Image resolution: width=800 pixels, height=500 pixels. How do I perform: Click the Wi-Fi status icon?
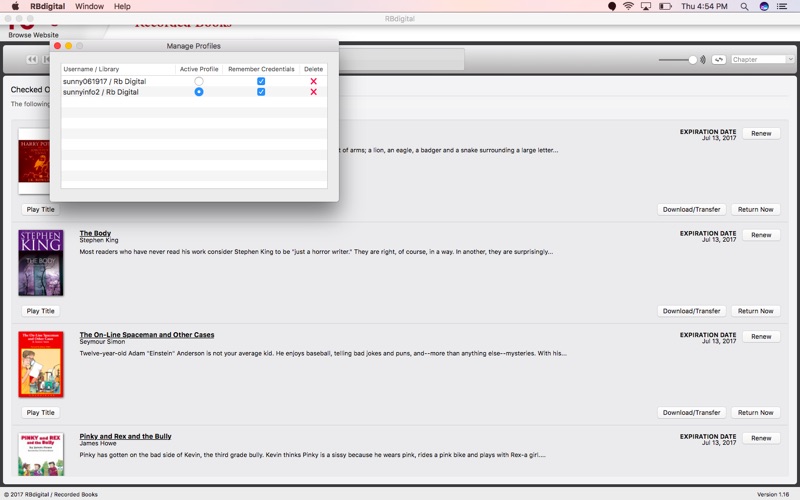[629, 6]
